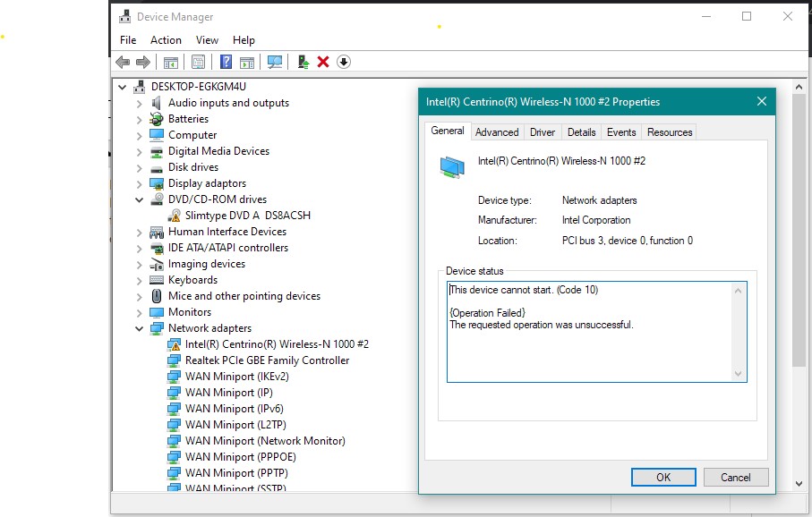Click the Monitors category icon

pyautogui.click(x=157, y=312)
